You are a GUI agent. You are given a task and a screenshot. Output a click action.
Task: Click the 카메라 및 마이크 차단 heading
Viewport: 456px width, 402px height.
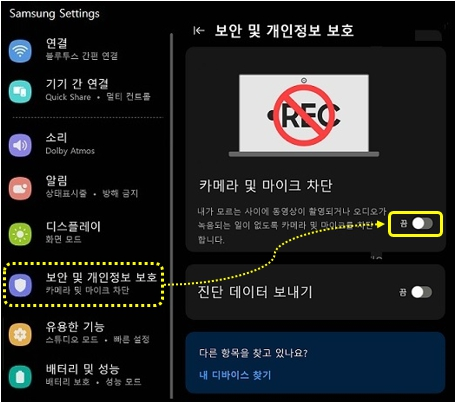pyautogui.click(x=265, y=186)
